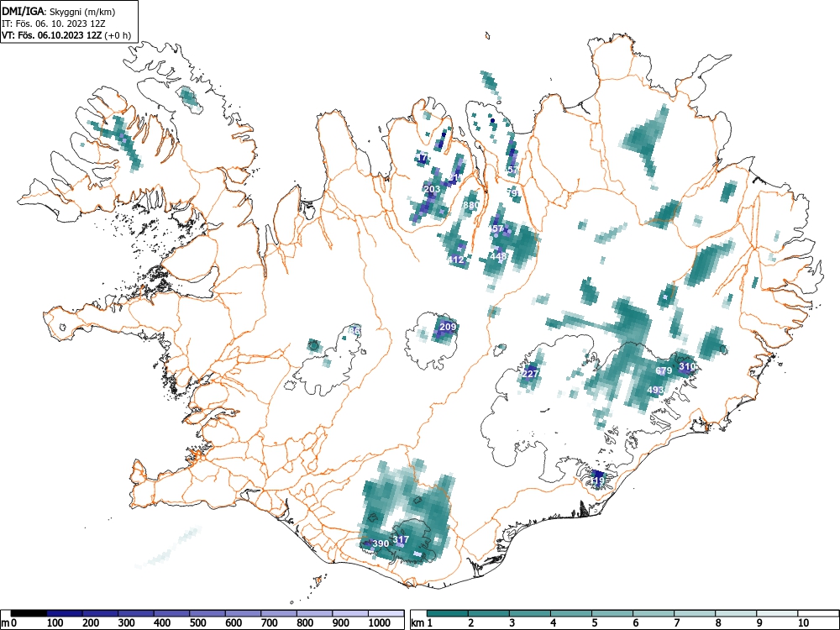Screen dimensions: 840x630
Task: Click the '600' tick label on the m scale
Action: click(234, 623)
